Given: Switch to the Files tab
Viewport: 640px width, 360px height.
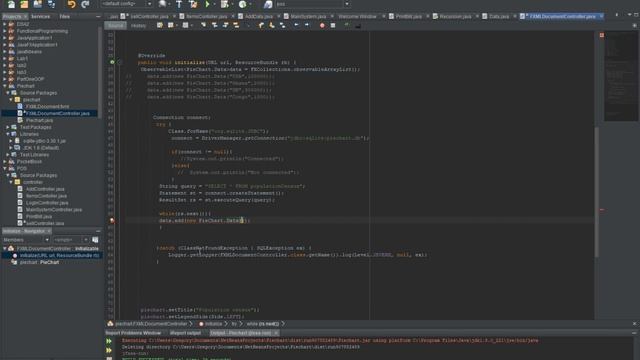Looking at the screenshot, I should tap(64, 16).
